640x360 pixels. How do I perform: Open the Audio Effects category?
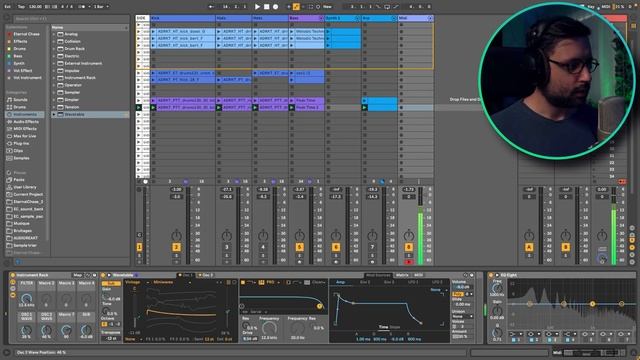point(26,122)
